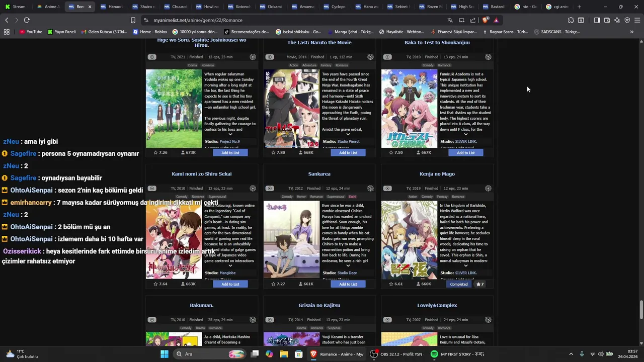The height and width of the screenshot is (362, 644).
Task: Play trailer icon on Lovely Complex card
Action: (x=387, y=320)
